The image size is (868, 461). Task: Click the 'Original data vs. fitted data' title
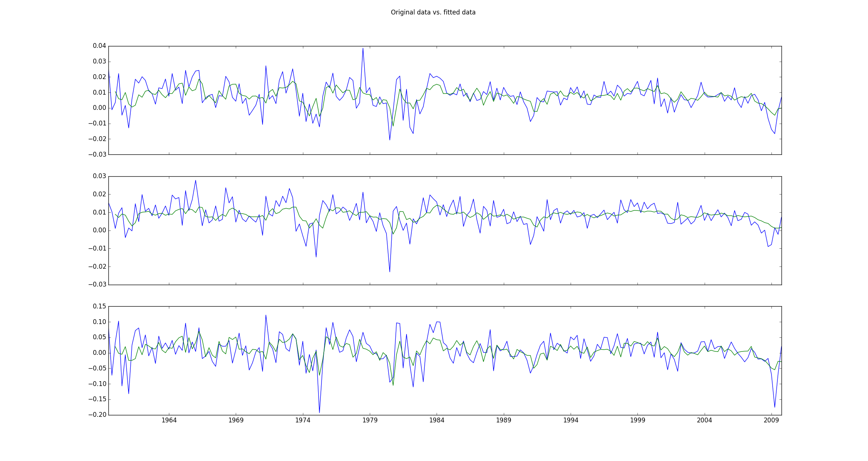tap(433, 12)
